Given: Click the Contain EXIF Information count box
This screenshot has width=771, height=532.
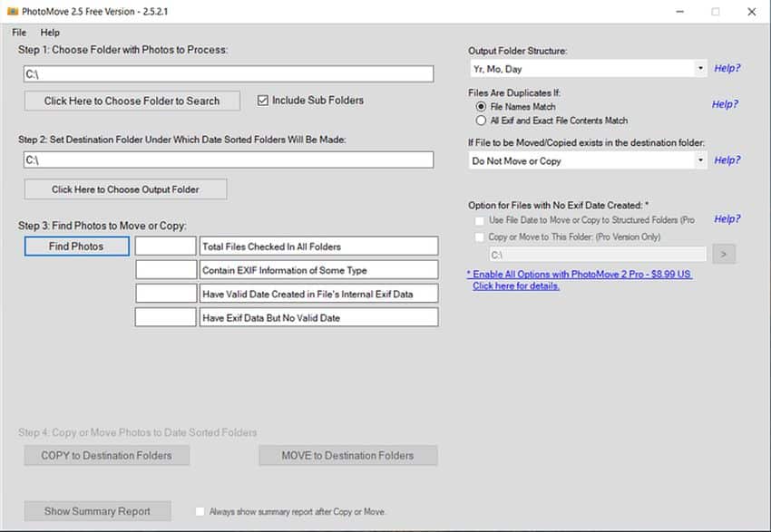Looking at the screenshot, I should point(166,270).
